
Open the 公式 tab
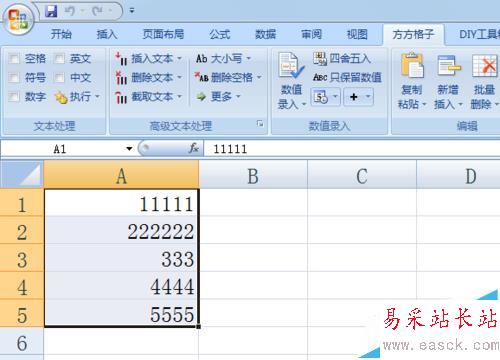click(220, 34)
